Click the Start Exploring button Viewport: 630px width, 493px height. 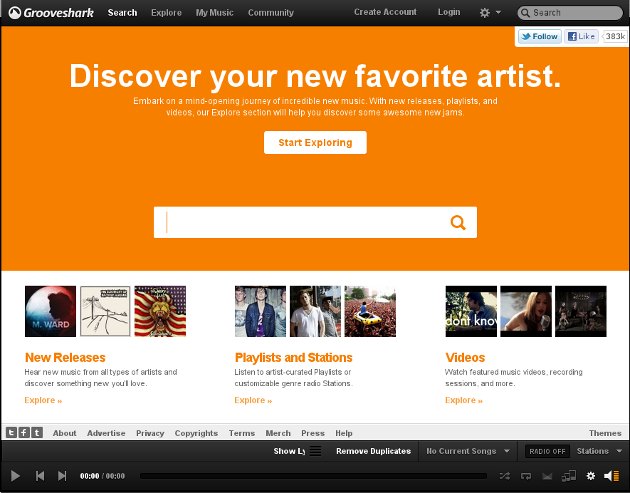[315, 142]
